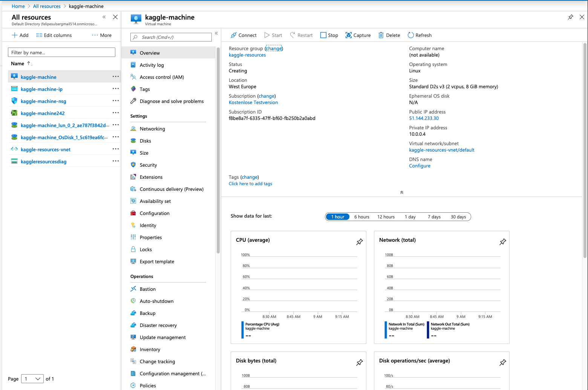The height and width of the screenshot is (390, 588).
Task: Sort resources by Name column
Action: pos(22,64)
